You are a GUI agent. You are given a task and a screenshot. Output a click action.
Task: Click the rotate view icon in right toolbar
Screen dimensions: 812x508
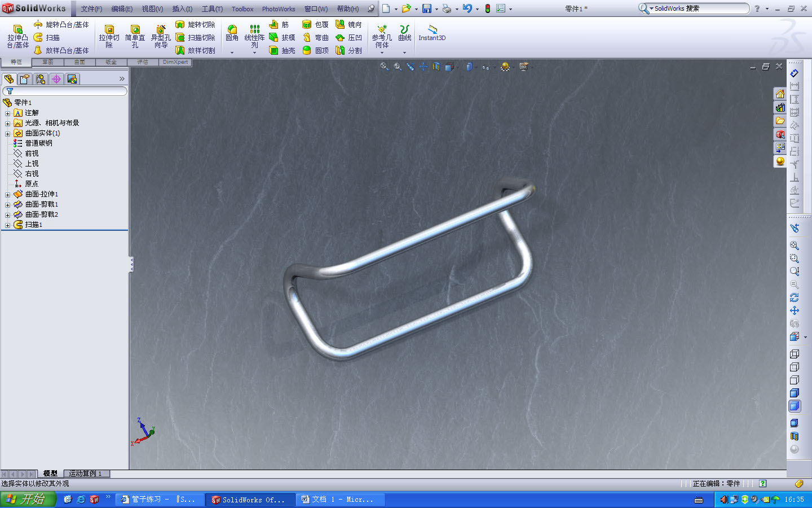(795, 297)
